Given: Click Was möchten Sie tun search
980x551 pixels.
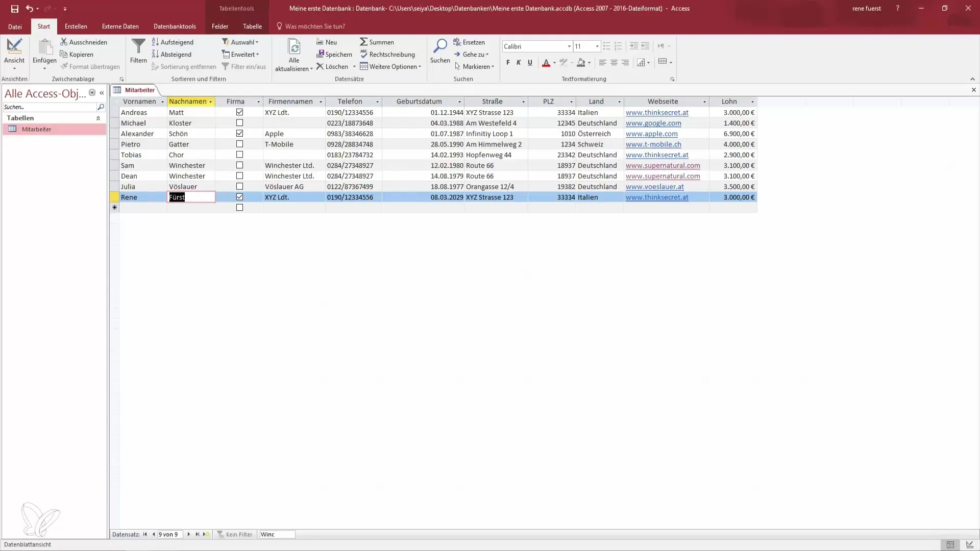Looking at the screenshot, I should coord(314,27).
